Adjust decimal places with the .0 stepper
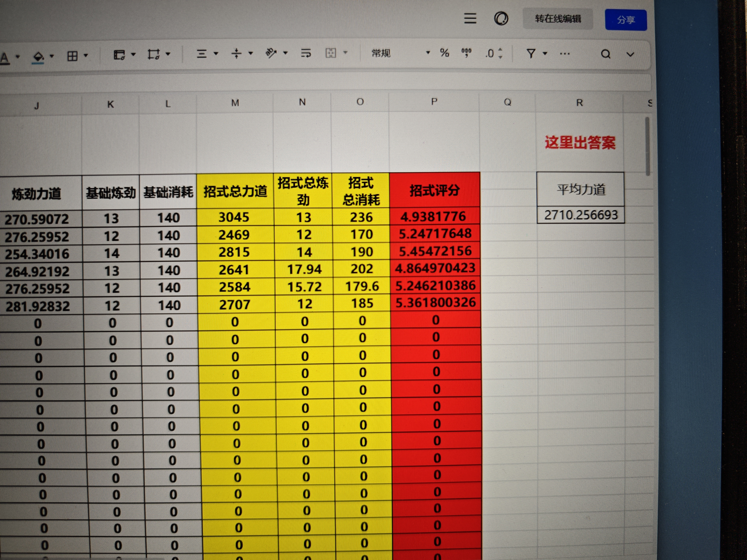The height and width of the screenshot is (560, 747). pos(494,53)
